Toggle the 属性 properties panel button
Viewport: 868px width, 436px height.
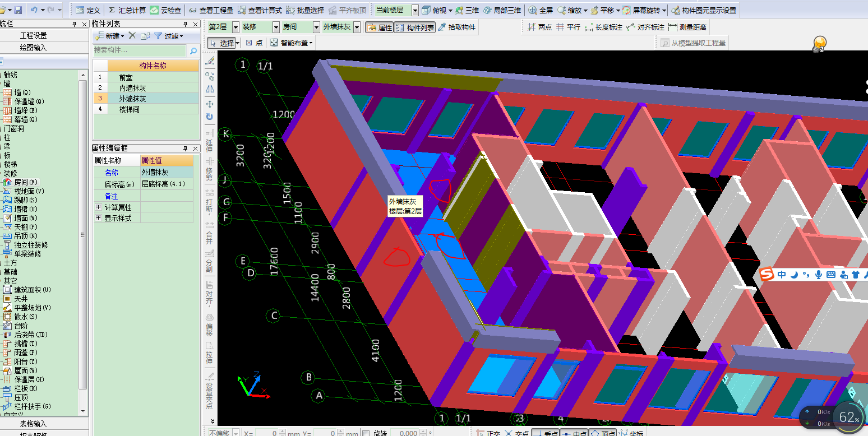click(x=379, y=27)
